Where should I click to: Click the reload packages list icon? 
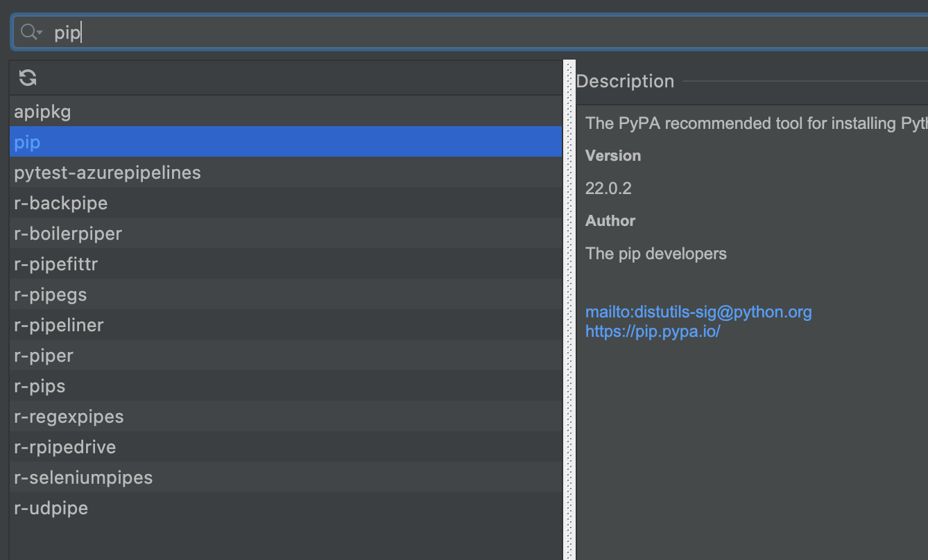(x=28, y=78)
